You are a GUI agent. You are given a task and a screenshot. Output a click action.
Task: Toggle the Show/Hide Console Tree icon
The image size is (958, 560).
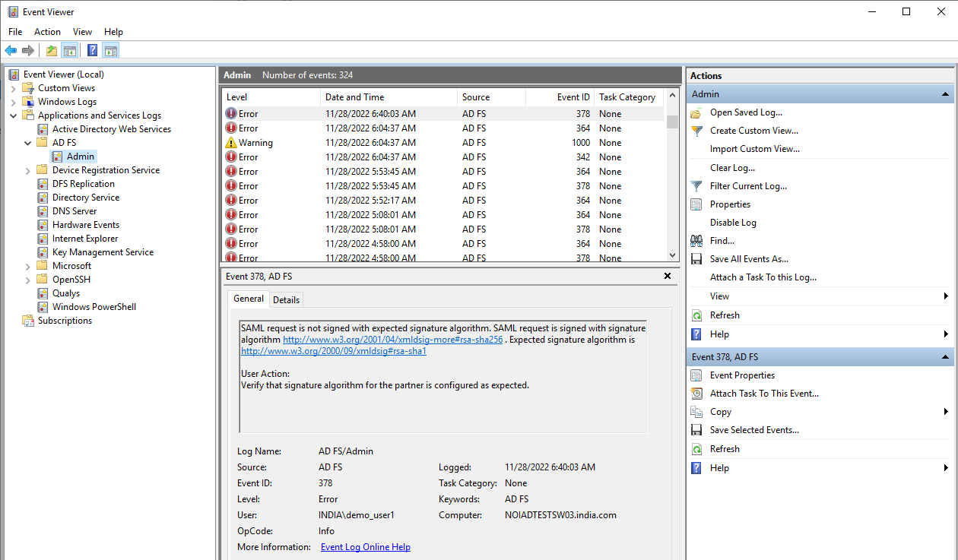pos(69,51)
